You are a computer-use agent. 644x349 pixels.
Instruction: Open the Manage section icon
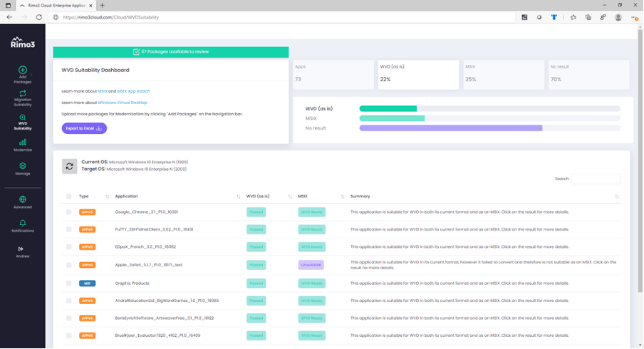23,167
